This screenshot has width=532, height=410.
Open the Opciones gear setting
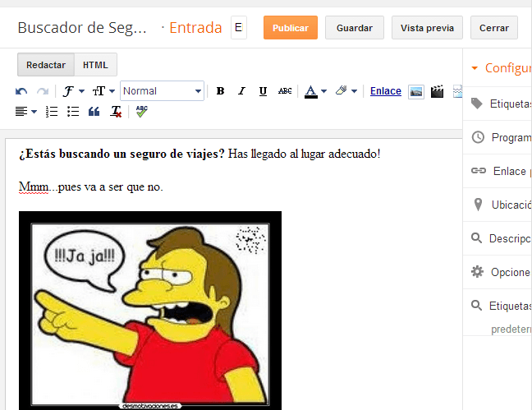498,272
